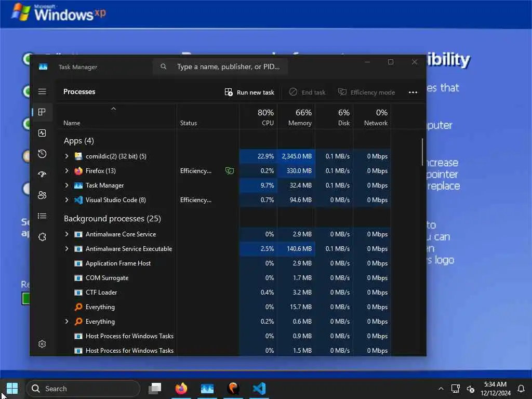Click the Apps (4) group heading
This screenshot has height=399, width=532.
[79, 141]
